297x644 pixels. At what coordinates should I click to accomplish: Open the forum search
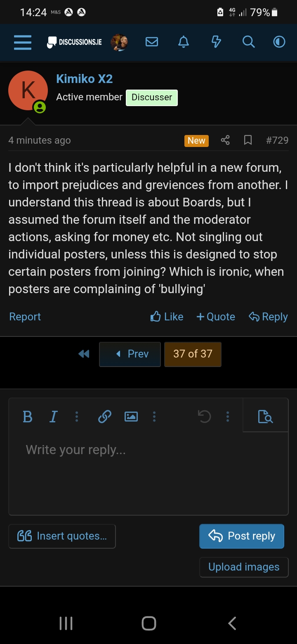[x=248, y=42]
